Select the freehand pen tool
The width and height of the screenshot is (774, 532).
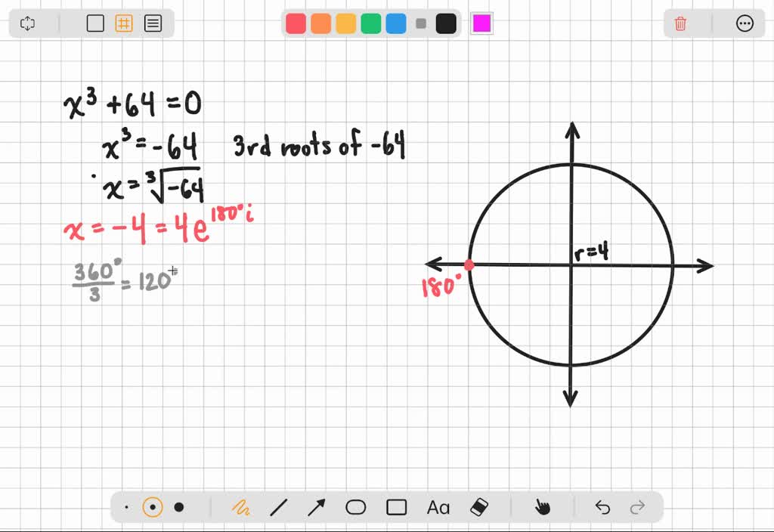tap(242, 506)
